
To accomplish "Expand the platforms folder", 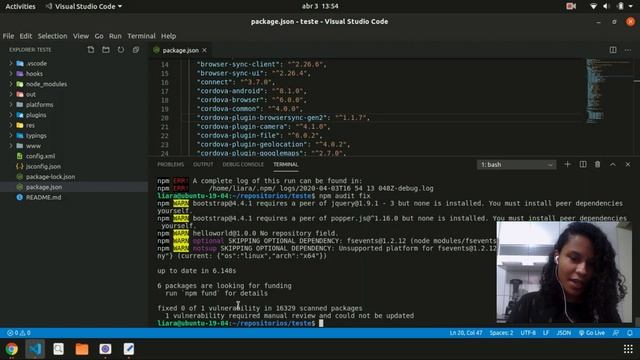I will pyautogui.click(x=11, y=104).
